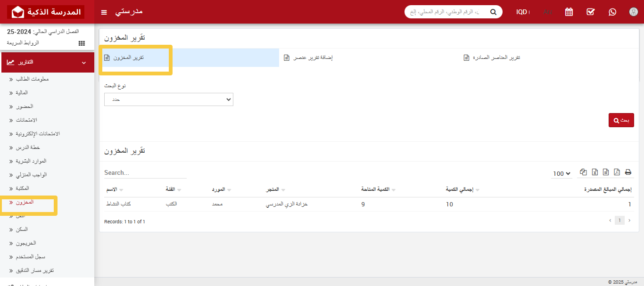
Task: Click the task checklist icon in header
Action: [591, 12]
